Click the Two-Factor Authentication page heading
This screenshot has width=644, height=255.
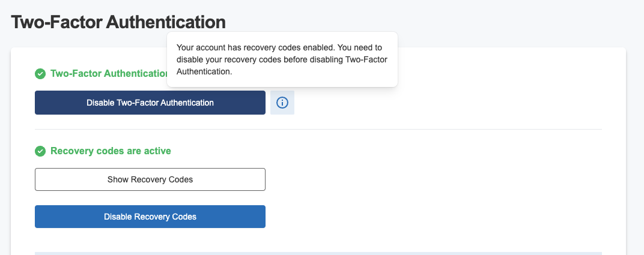coord(118,22)
